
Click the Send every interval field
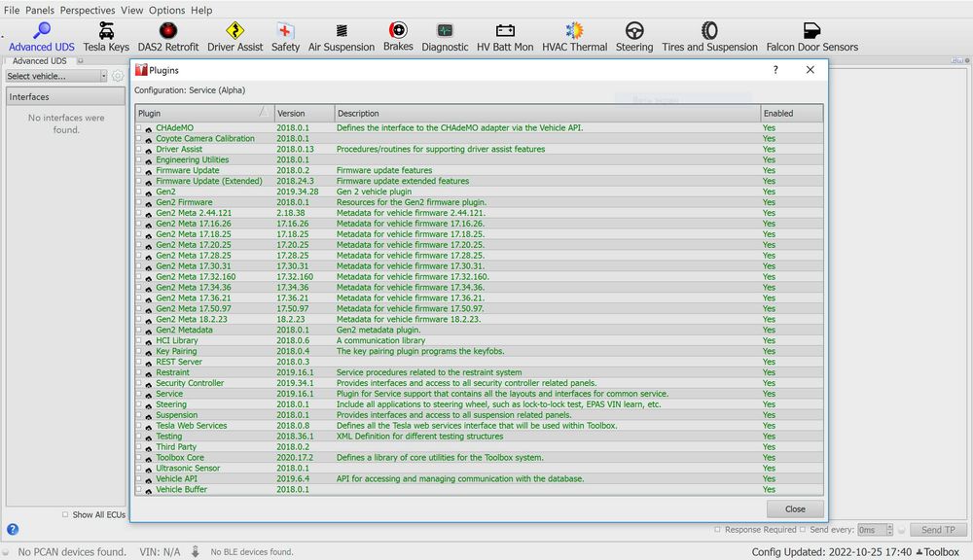point(873,530)
